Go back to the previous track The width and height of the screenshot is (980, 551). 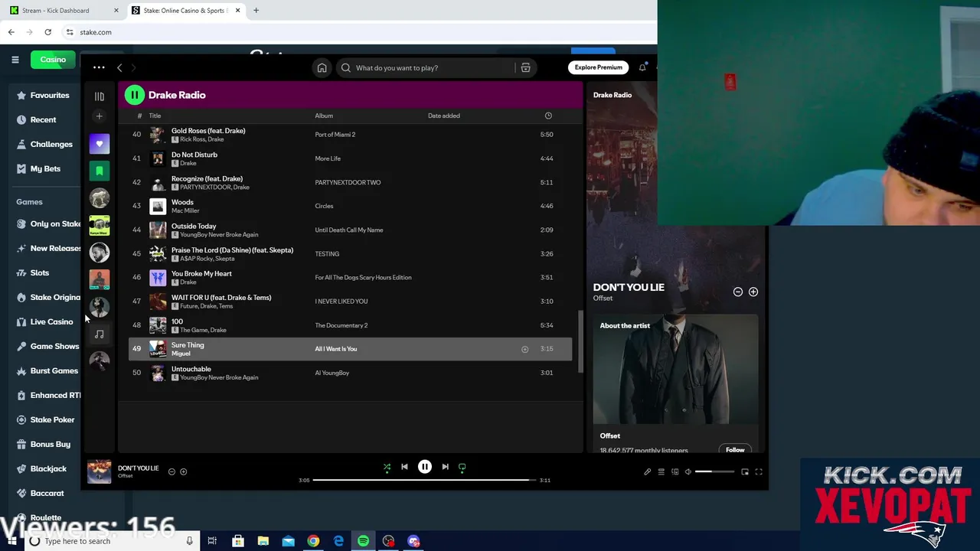[x=404, y=467]
